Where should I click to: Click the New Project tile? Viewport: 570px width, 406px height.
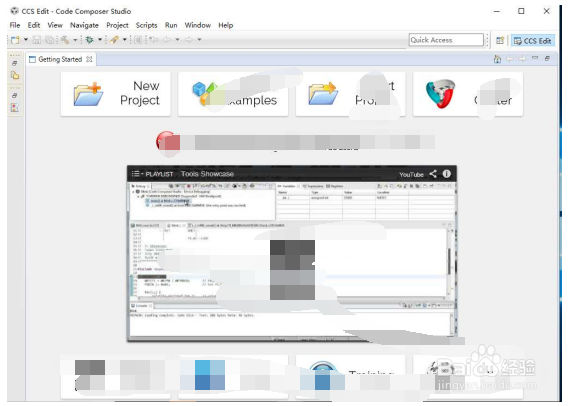pyautogui.click(x=116, y=94)
